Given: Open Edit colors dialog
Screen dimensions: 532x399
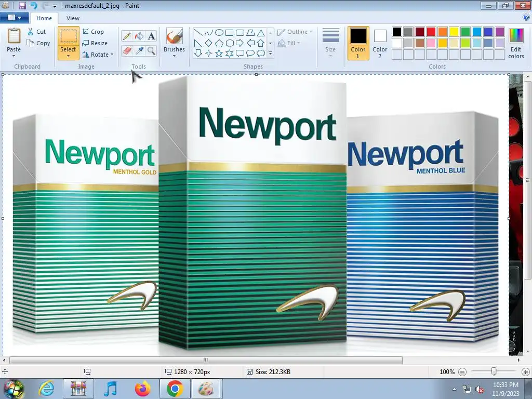Looking at the screenshot, I should 516,43.
